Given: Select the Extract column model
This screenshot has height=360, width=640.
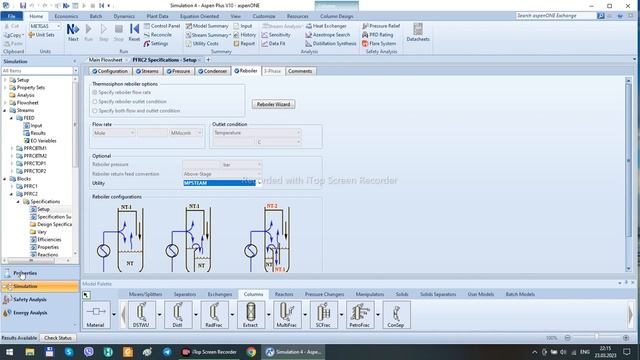Looking at the screenshot, I should click(x=250, y=315).
